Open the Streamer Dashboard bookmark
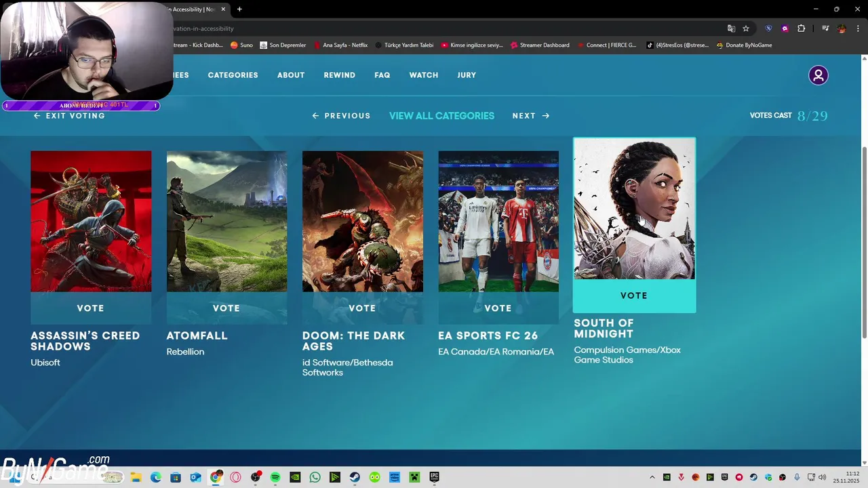868x488 pixels. click(540, 45)
